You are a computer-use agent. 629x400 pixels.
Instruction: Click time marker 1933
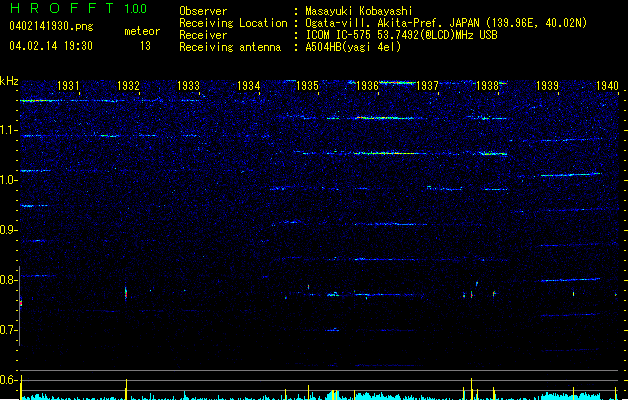[x=188, y=86]
